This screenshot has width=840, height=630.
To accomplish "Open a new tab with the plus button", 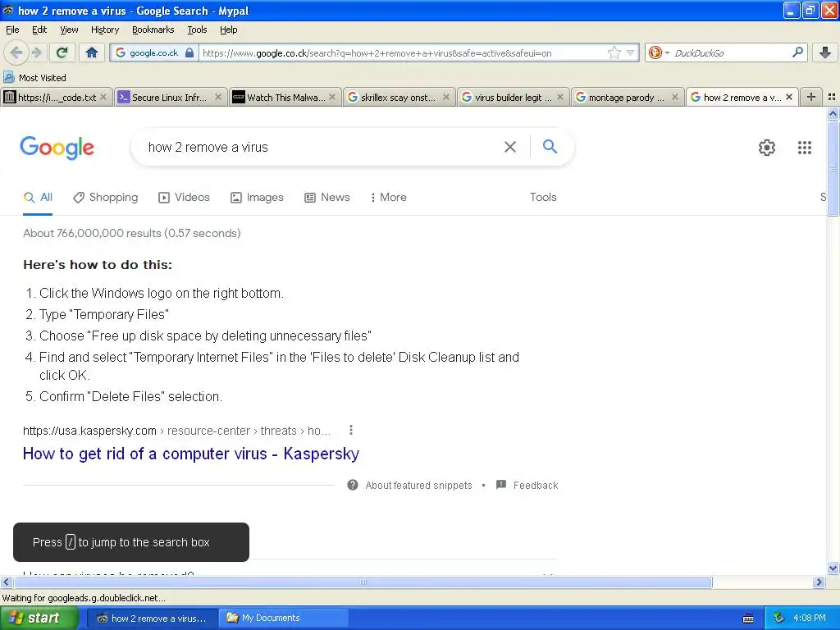I will point(811,97).
